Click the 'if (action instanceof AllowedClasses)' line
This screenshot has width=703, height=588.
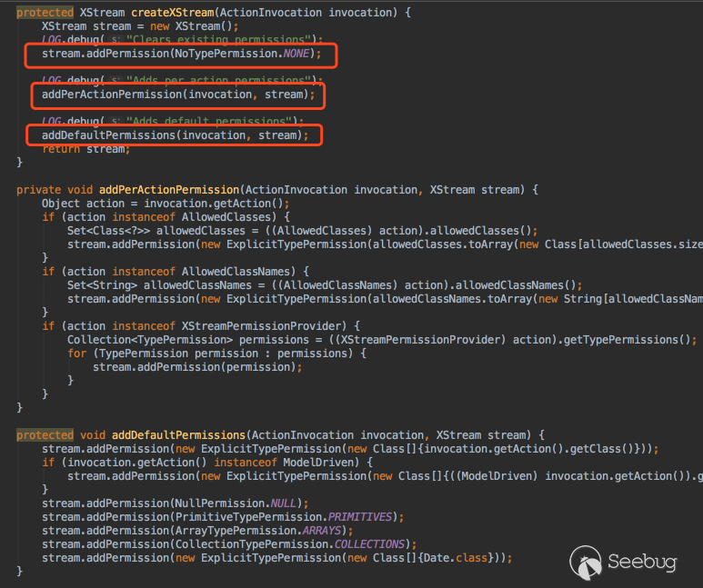pyautogui.click(x=166, y=217)
